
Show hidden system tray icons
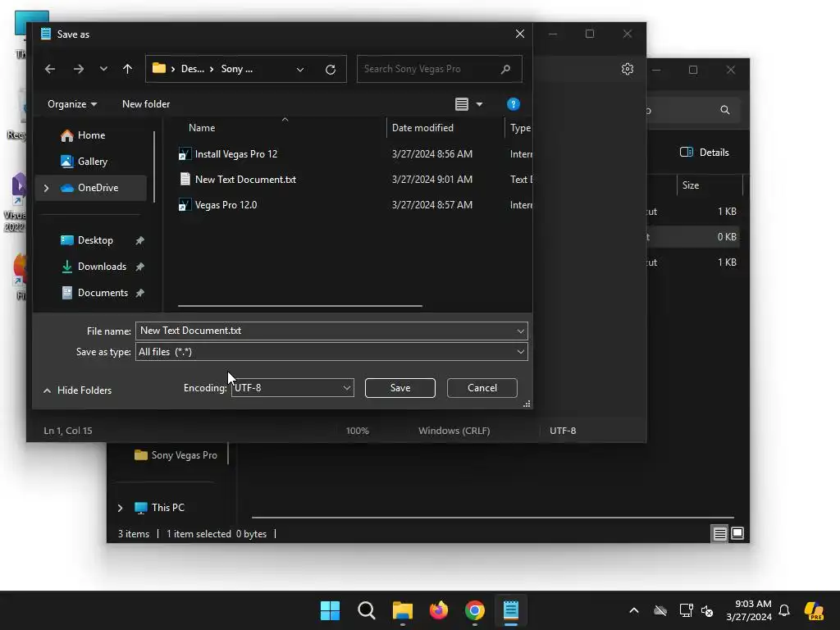(x=634, y=610)
